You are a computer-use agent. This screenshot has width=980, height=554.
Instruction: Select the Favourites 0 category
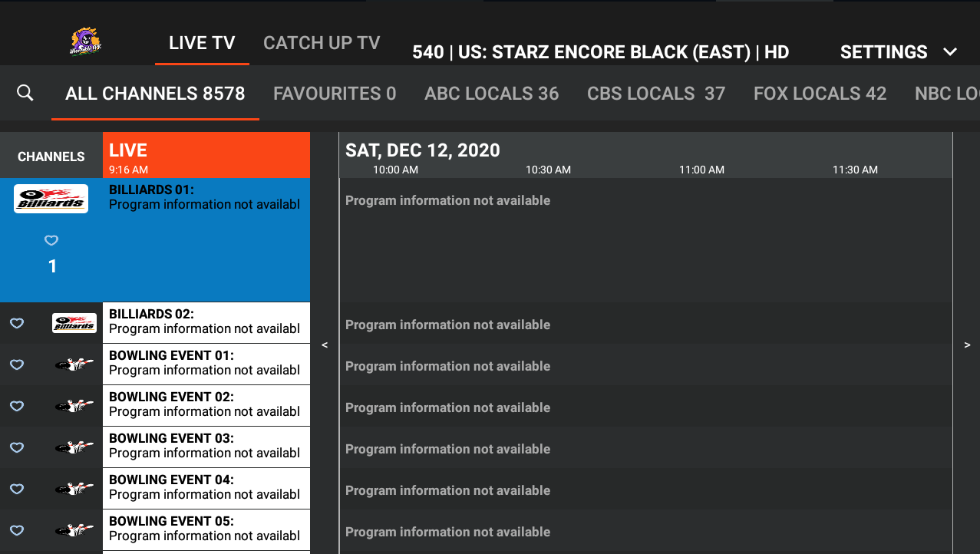pos(335,94)
